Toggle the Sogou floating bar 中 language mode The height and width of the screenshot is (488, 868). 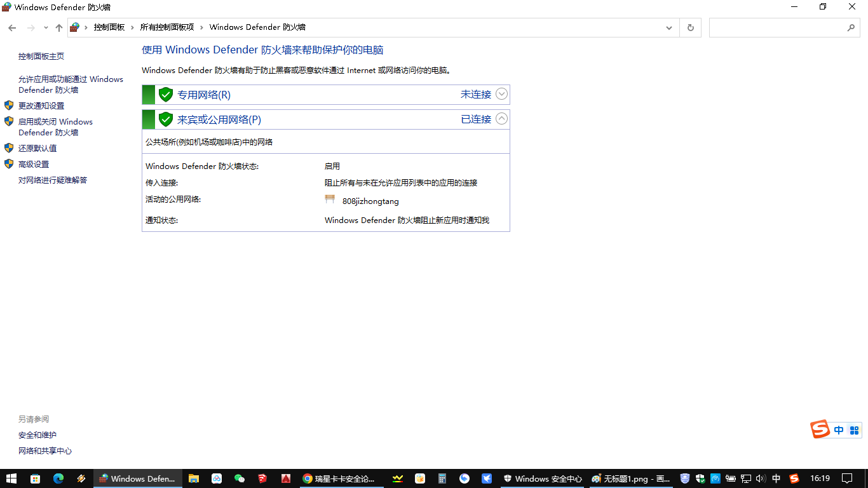pyautogui.click(x=839, y=430)
